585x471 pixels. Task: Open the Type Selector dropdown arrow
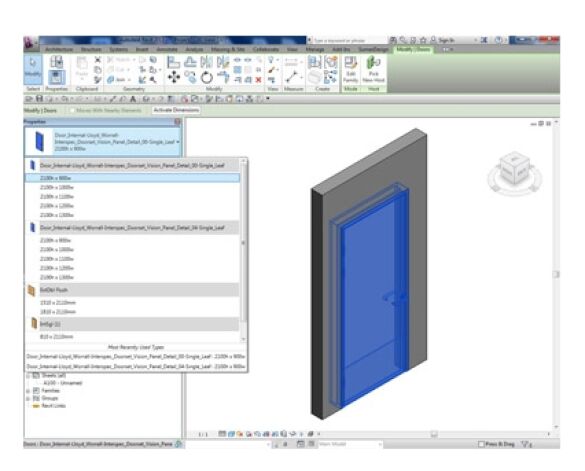[x=178, y=142]
